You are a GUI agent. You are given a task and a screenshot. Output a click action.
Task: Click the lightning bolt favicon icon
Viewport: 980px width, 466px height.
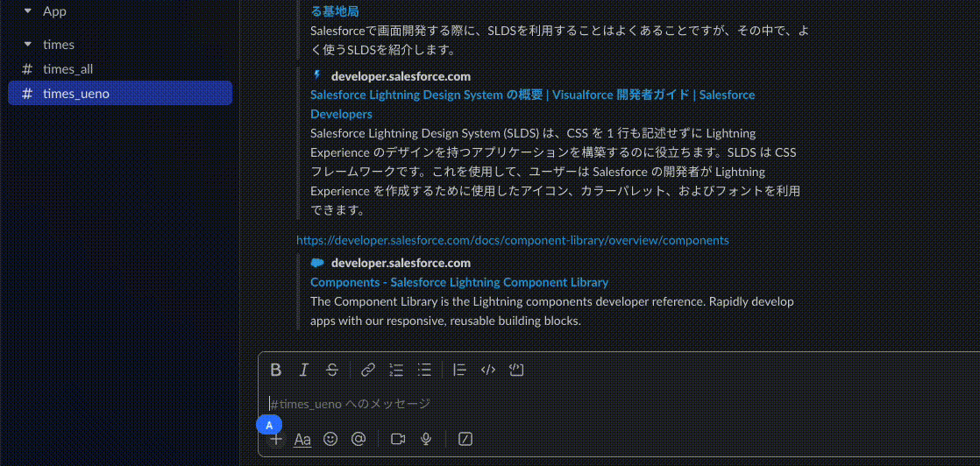(x=316, y=75)
